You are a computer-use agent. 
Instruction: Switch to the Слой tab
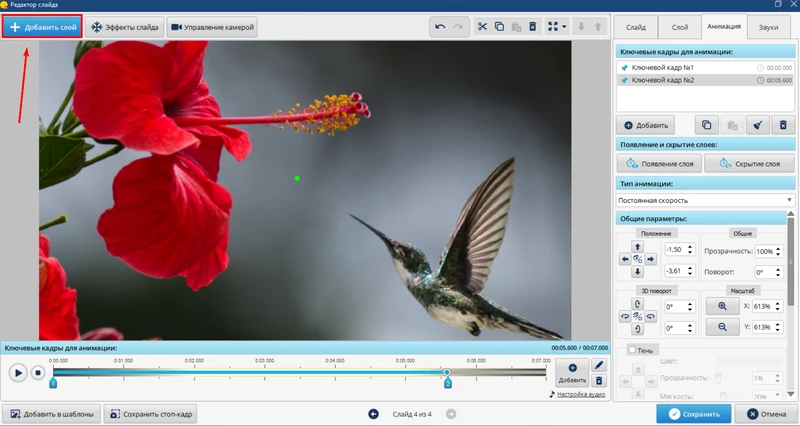tap(679, 27)
